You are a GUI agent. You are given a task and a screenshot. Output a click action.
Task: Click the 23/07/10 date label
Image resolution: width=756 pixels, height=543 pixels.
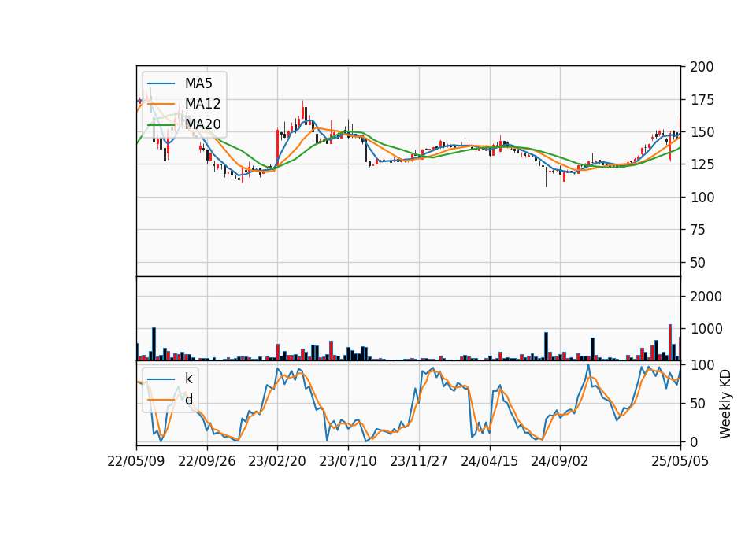pyautogui.click(x=347, y=461)
